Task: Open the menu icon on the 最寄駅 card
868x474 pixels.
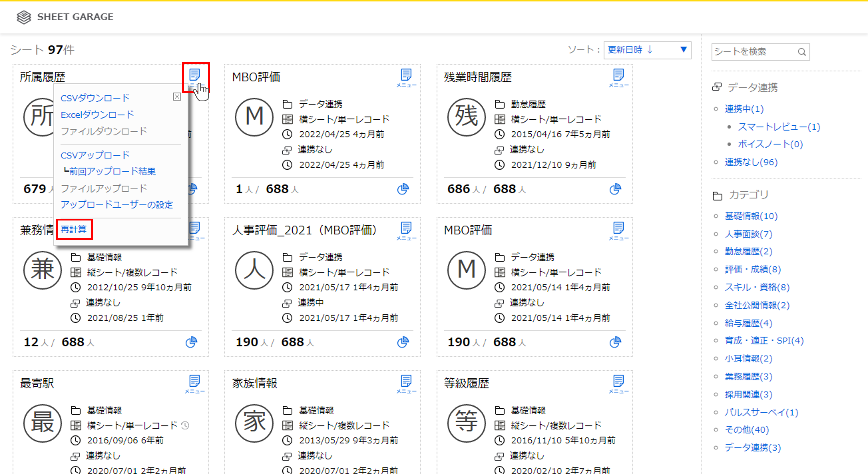Action: (195, 384)
